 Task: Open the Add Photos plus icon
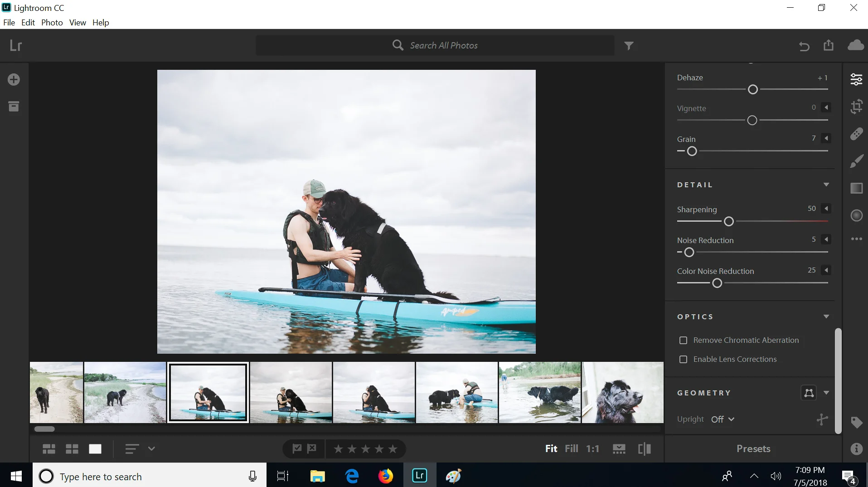[x=14, y=80]
